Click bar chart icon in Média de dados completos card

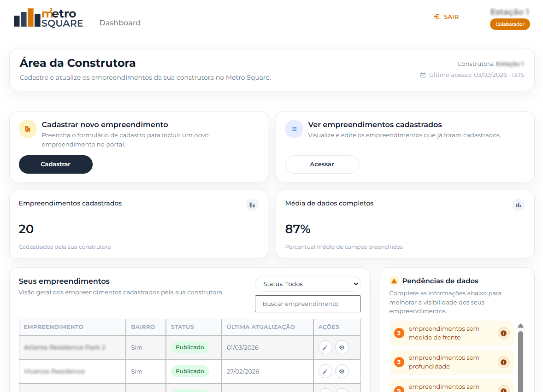click(518, 205)
